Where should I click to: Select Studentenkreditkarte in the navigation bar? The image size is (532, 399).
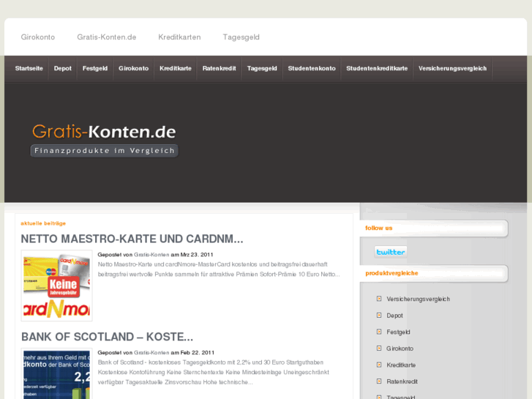coord(377,68)
